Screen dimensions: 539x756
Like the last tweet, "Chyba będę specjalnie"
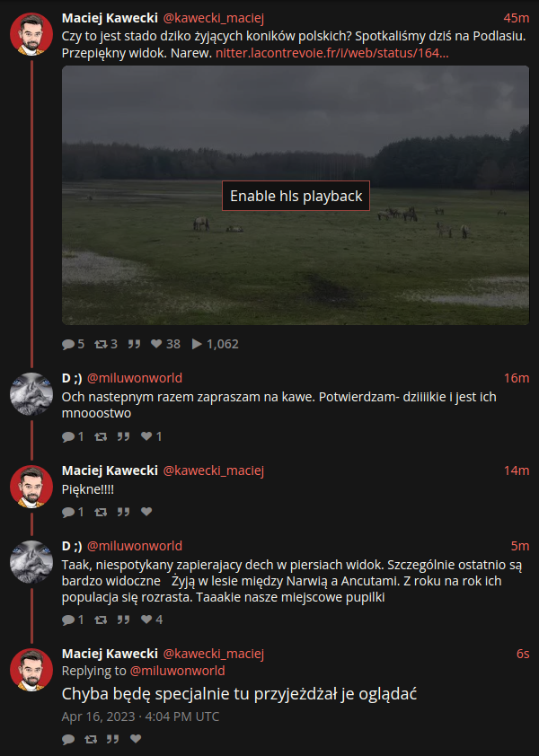pos(136,739)
